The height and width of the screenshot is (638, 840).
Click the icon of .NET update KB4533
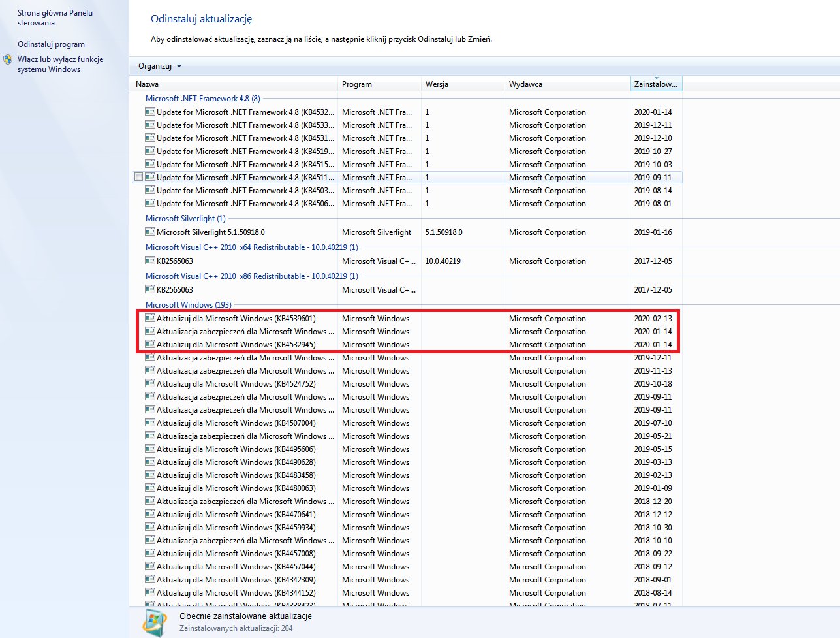150,125
